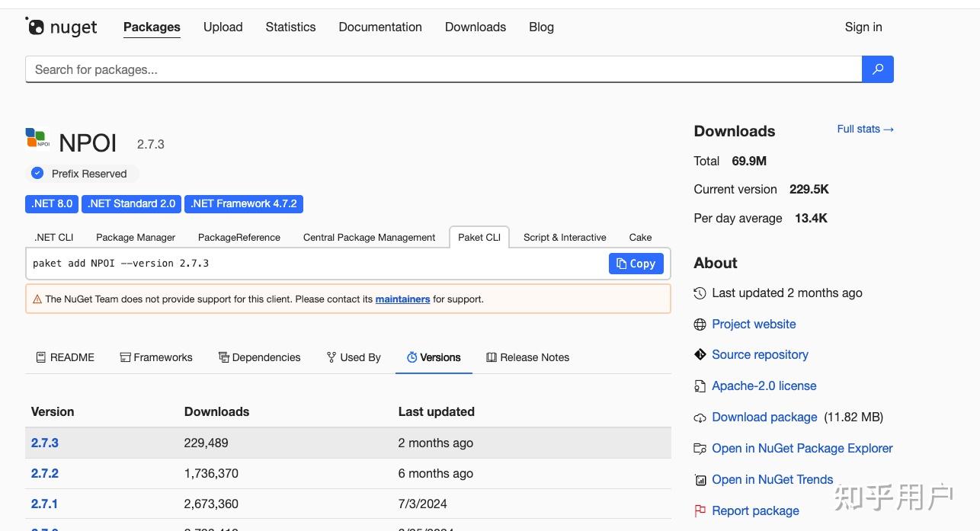This screenshot has width=980, height=531.
Task: Open version 2.7.2 link
Action: coord(45,473)
